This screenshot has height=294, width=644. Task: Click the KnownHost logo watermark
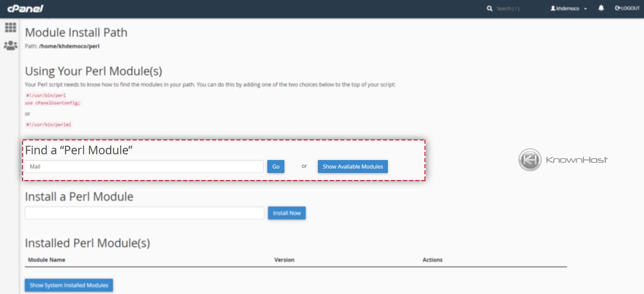(x=563, y=159)
